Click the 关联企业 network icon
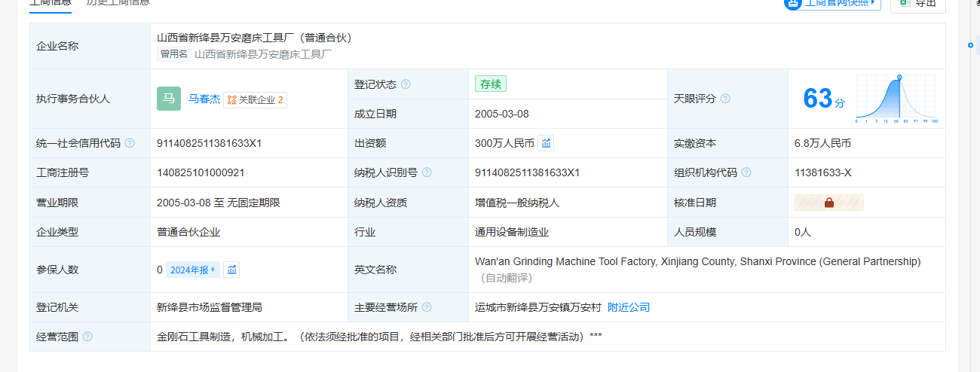The height and width of the screenshot is (372, 980). (231, 99)
